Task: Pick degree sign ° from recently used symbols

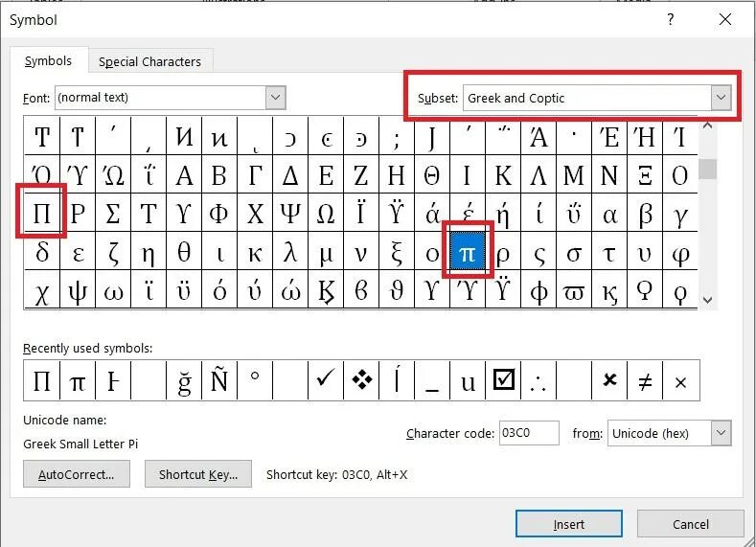Action: click(x=255, y=380)
